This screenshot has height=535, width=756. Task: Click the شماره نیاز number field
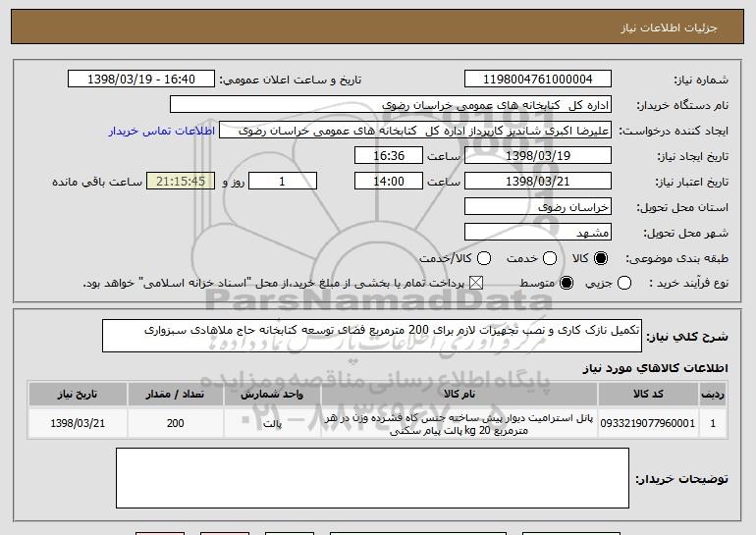(536, 80)
